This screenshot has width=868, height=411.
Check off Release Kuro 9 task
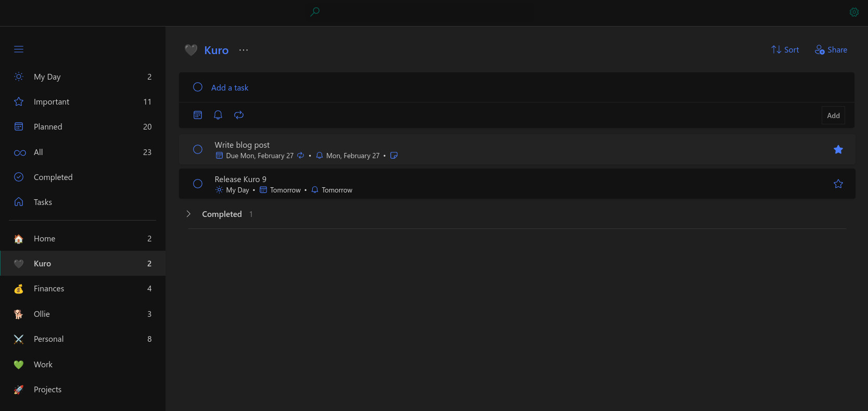(x=198, y=184)
